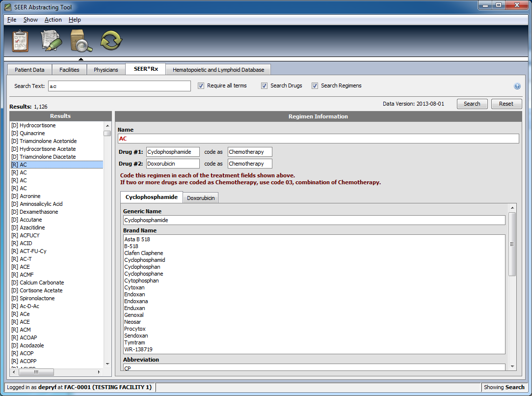Click the Showing Search status bar entry
Image resolution: width=532 pixels, height=396 pixels.
pos(504,387)
